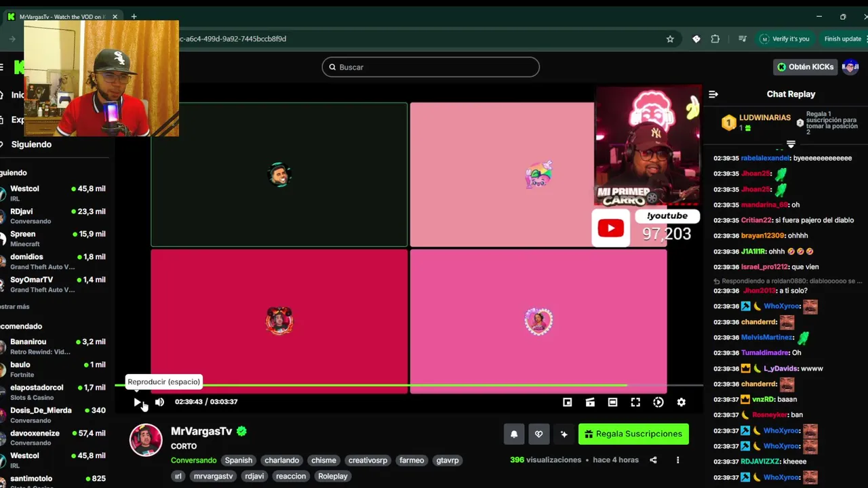
Task: Mute the player volume speaker icon
Action: click(x=159, y=402)
